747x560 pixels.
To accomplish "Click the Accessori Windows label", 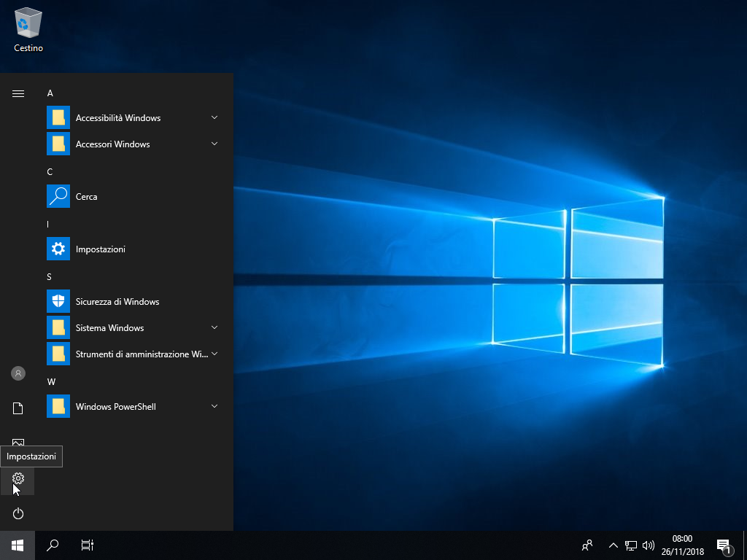I will [x=112, y=144].
